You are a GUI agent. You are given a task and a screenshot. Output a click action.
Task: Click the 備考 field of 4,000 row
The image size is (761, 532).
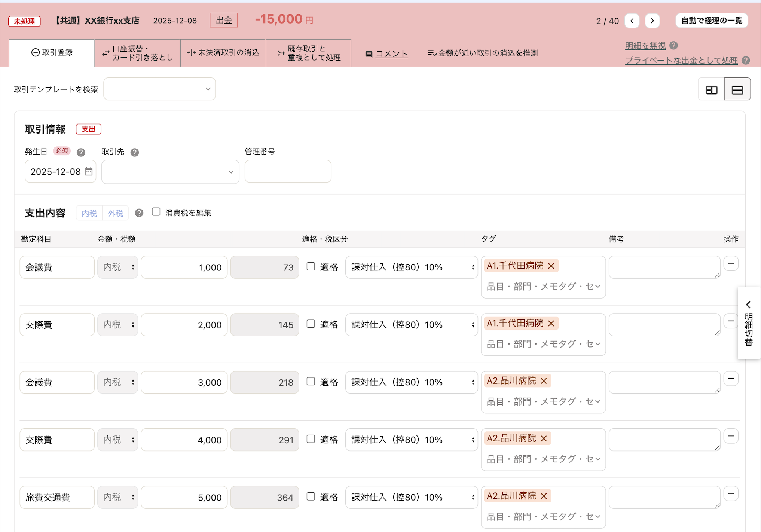coord(664,440)
